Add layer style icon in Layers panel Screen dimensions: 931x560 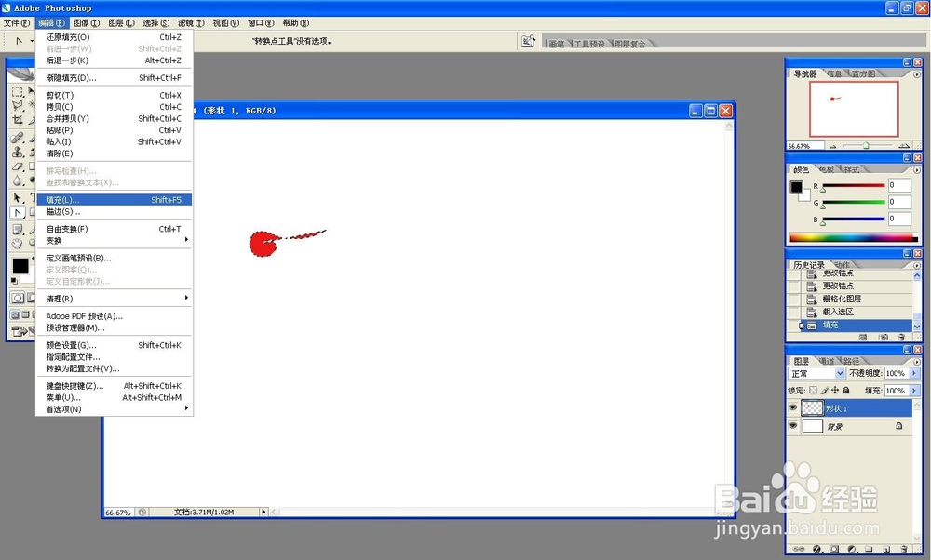(x=816, y=549)
